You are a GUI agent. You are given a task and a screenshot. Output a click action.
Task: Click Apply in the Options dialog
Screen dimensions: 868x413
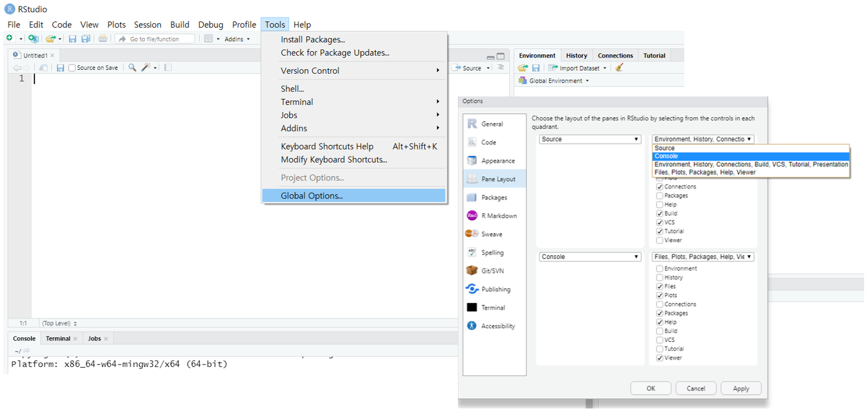tap(741, 388)
